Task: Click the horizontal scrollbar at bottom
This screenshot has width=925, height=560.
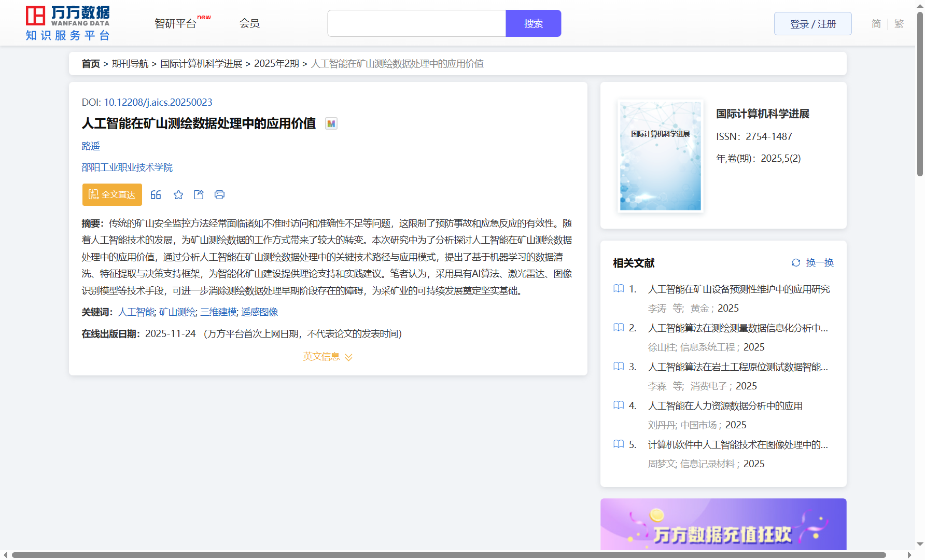Action: (x=449, y=555)
